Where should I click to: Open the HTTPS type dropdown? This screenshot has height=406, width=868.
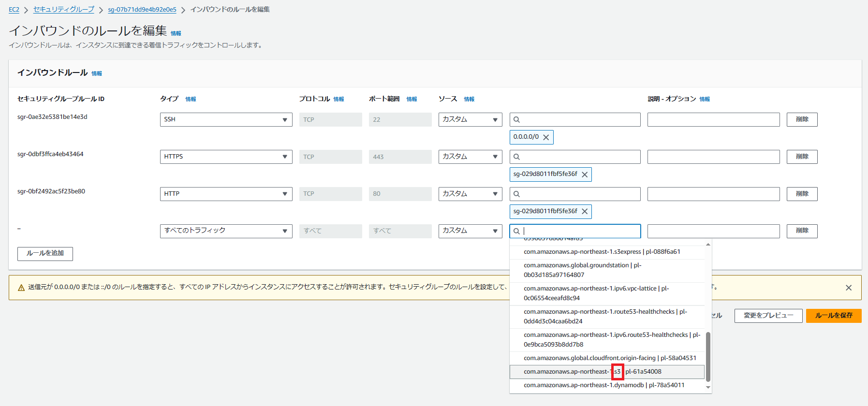coord(226,157)
